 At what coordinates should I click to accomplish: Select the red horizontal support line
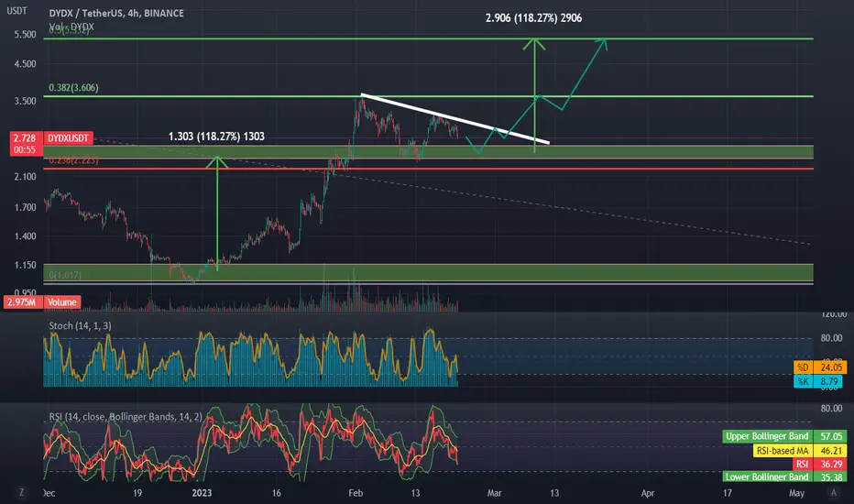[428, 169]
